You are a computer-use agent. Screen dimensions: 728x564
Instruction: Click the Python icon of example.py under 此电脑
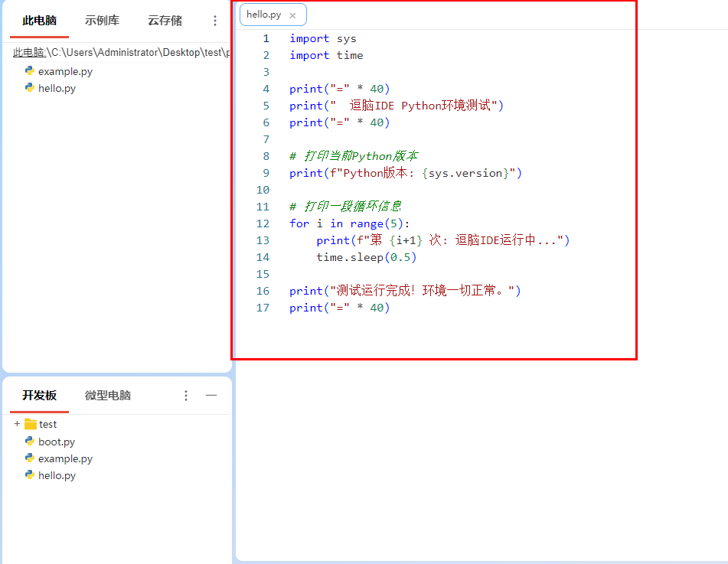(x=30, y=71)
